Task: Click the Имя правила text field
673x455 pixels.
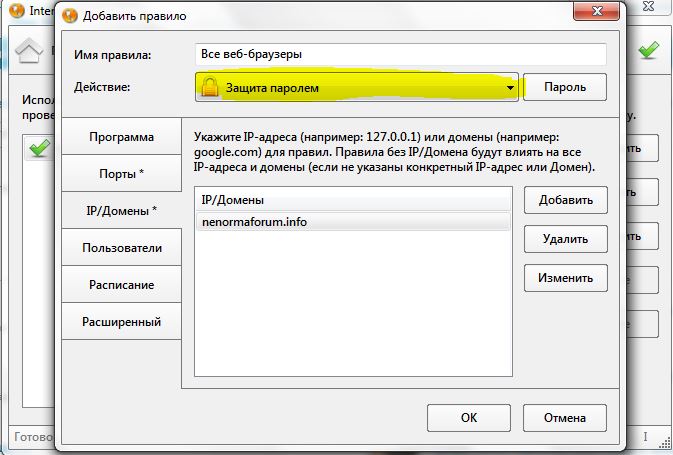Action: point(400,54)
